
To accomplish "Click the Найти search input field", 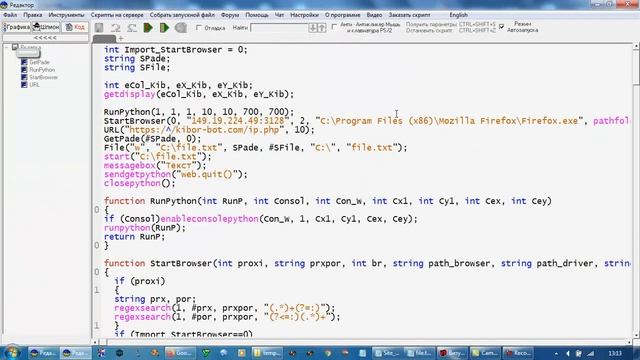I will 279,28.
